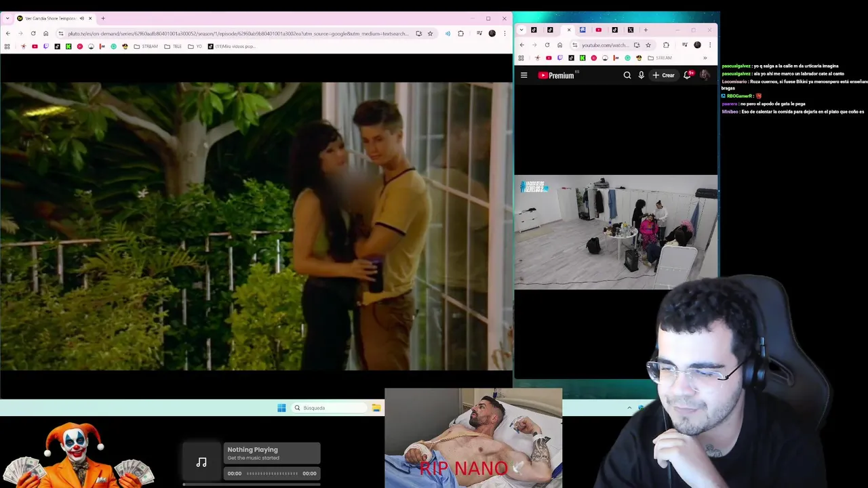Open File Explorer from the taskbar
Image resolution: width=868 pixels, height=488 pixels.
click(x=376, y=408)
